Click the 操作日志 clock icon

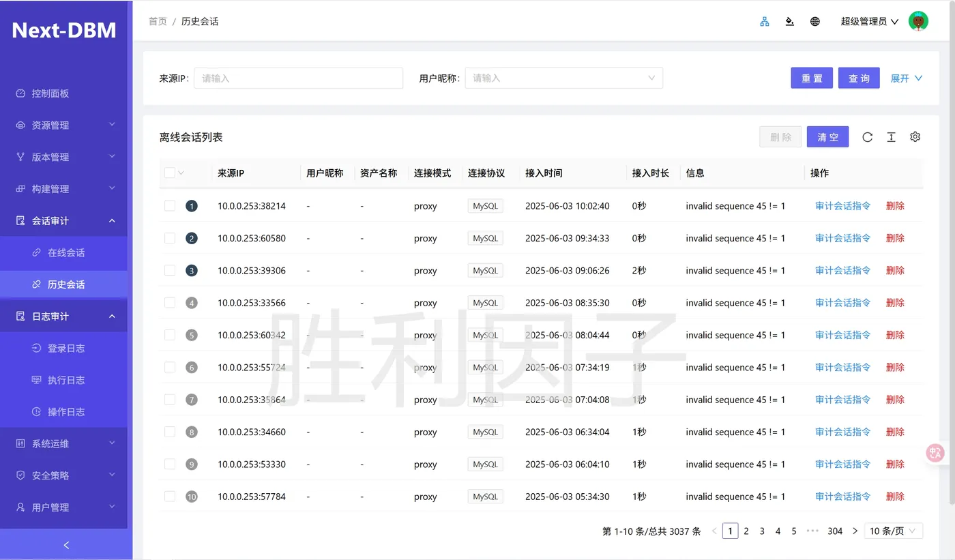click(37, 412)
